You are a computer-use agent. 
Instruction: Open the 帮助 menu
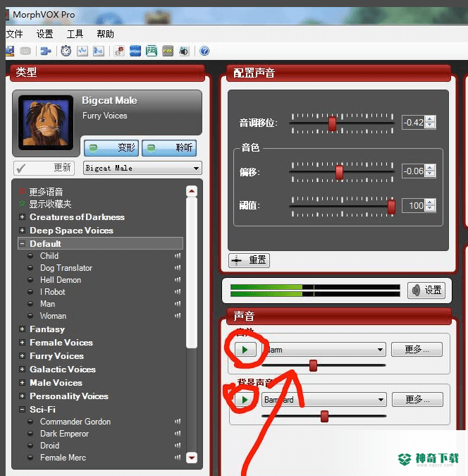[105, 34]
